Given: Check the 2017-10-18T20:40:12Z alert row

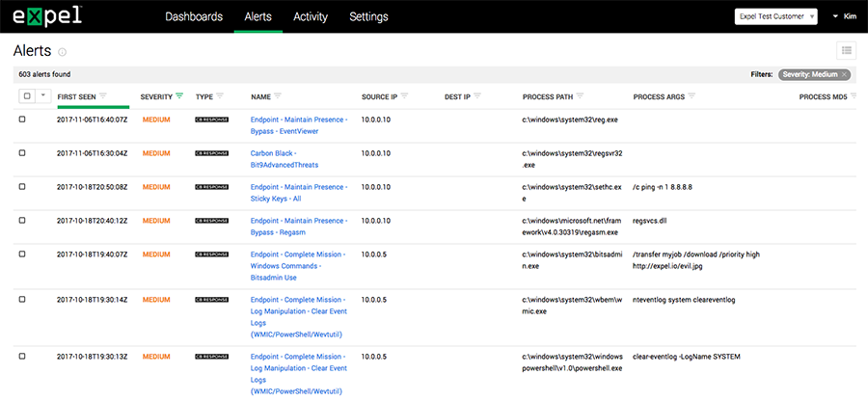Looking at the screenshot, I should (22, 220).
